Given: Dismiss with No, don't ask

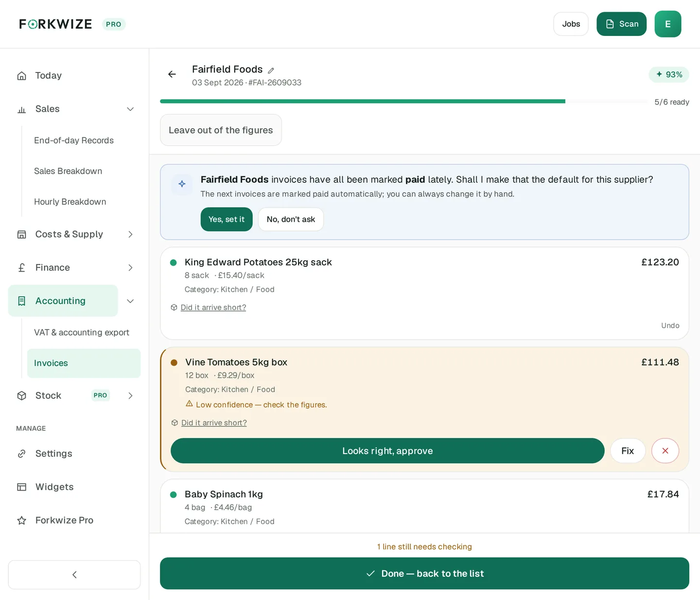Looking at the screenshot, I should [291, 219].
